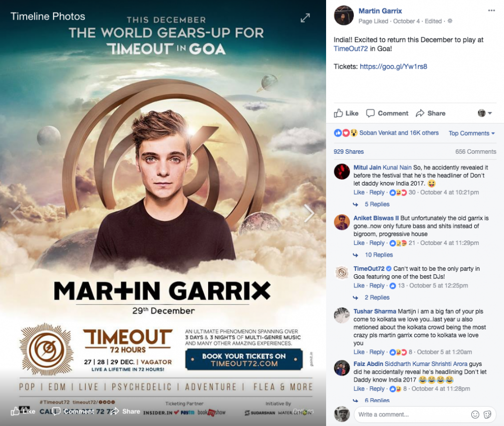504x426 pixels.
Task: Open the emoji picker in comment box
Action: click(x=475, y=414)
